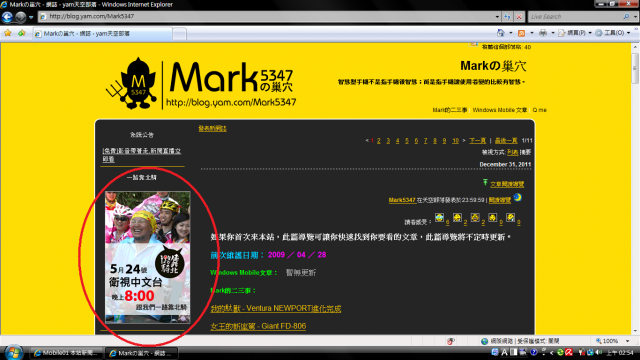640x360 pixels.
Task: Switch to Mobile01 taskbar window
Action: [66, 353]
